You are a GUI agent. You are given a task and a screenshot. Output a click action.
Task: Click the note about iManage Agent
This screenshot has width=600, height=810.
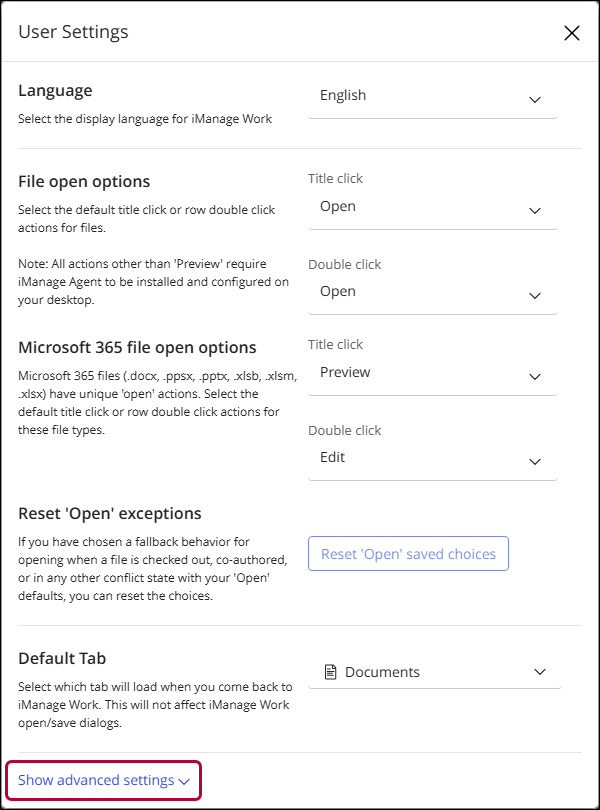pos(153,282)
